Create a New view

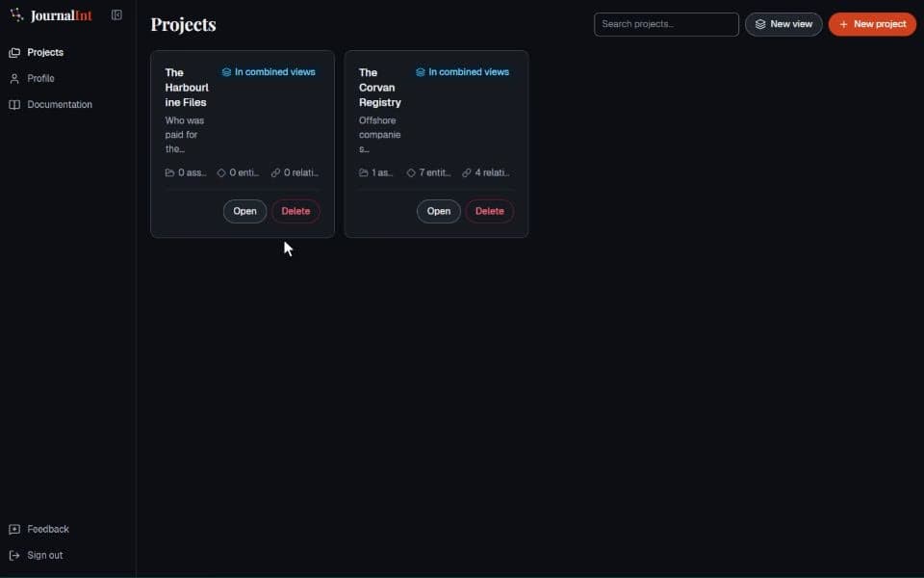click(x=783, y=24)
